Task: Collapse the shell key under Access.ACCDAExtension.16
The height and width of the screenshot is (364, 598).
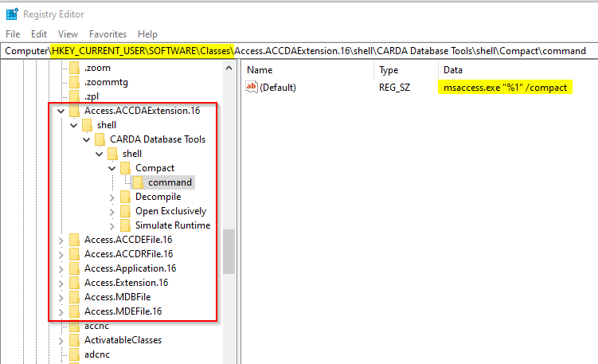Action: 73,126
